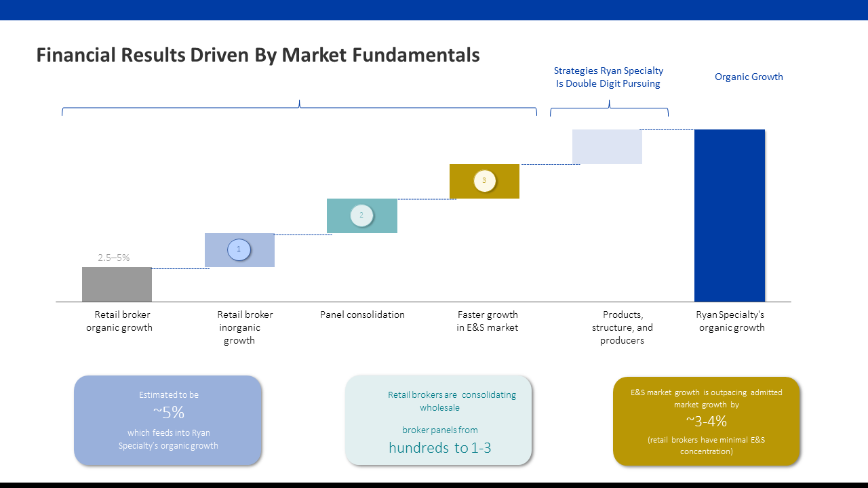Viewport: 868px width, 488px height.
Task: Click the ~3-4% figure in gold callout
Action: [x=706, y=422]
